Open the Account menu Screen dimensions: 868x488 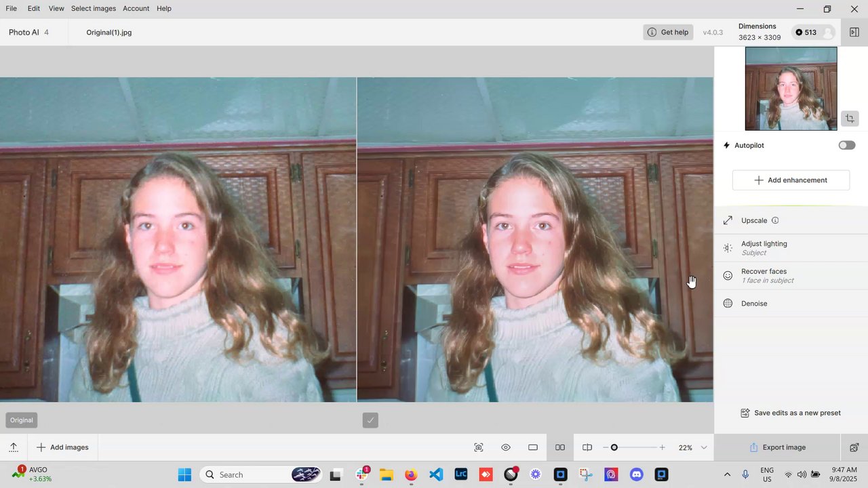[136, 9]
